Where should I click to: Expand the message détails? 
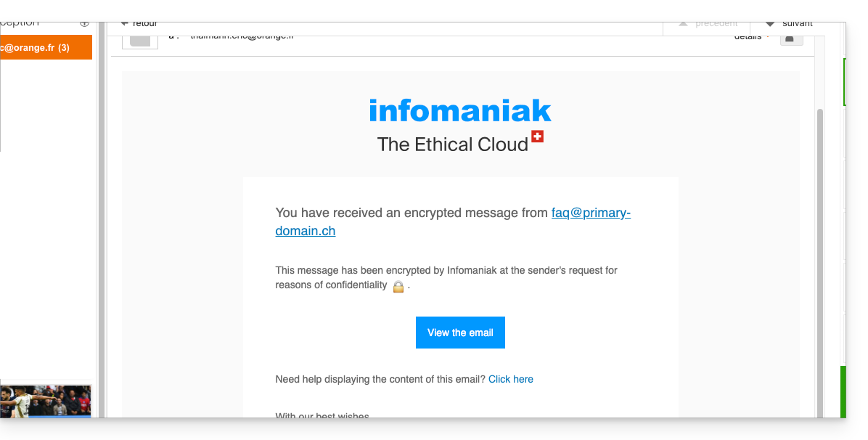748,36
